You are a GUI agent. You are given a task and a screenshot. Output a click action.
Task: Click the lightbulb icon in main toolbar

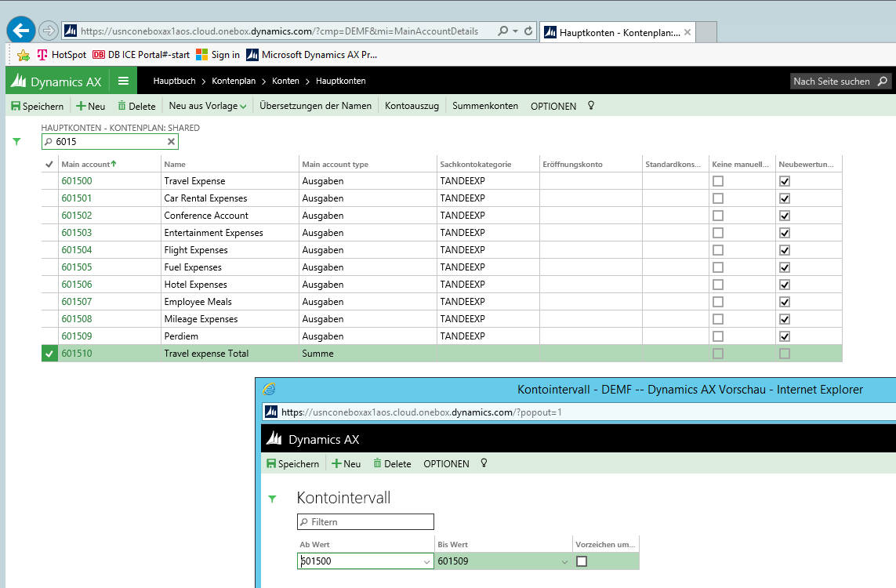pos(591,106)
